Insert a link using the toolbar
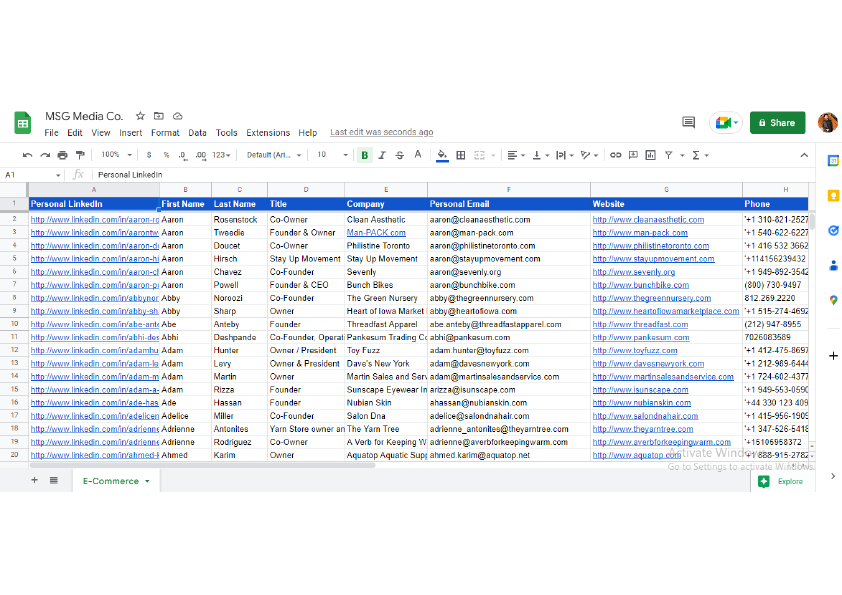The height and width of the screenshot is (595, 842). 615,155
